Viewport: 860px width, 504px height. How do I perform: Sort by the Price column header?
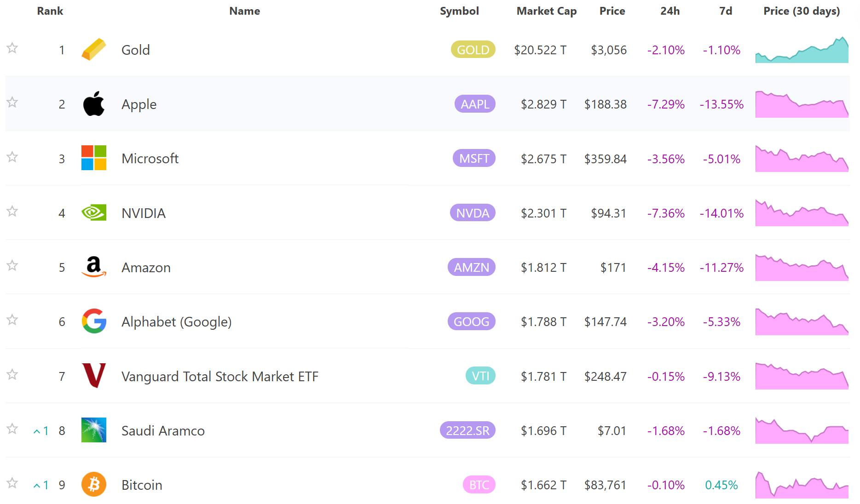click(x=612, y=11)
